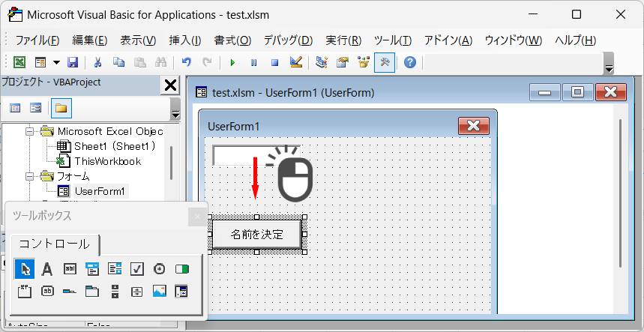The width and height of the screenshot is (644, 332).
Task: Open the Insert UserForm dropdown arrow
Action: coord(56,62)
